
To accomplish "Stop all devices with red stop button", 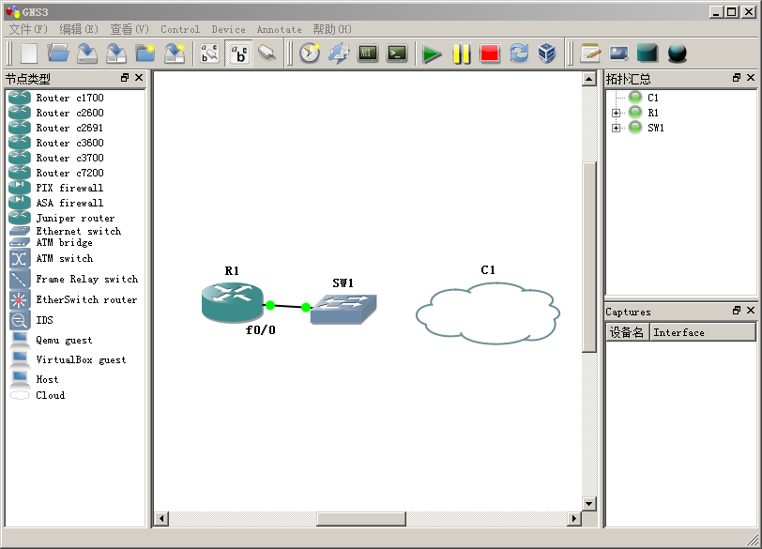I will click(489, 53).
